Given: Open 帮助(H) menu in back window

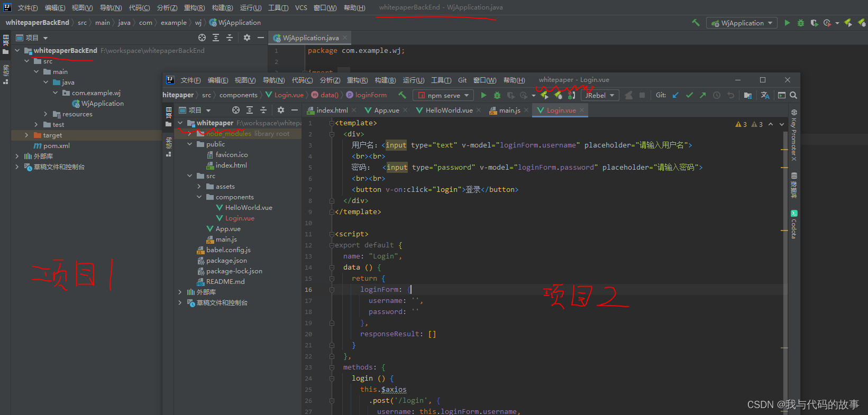Looking at the screenshot, I should click(354, 8).
